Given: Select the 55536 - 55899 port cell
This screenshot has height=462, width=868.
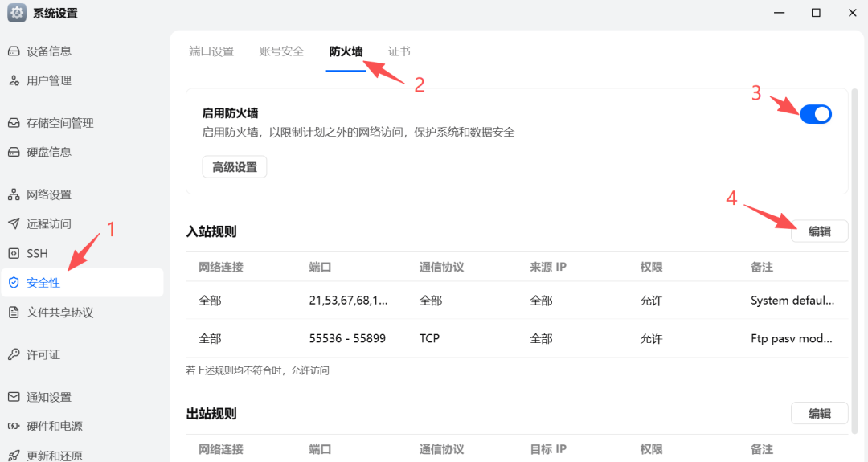Looking at the screenshot, I should [347, 338].
